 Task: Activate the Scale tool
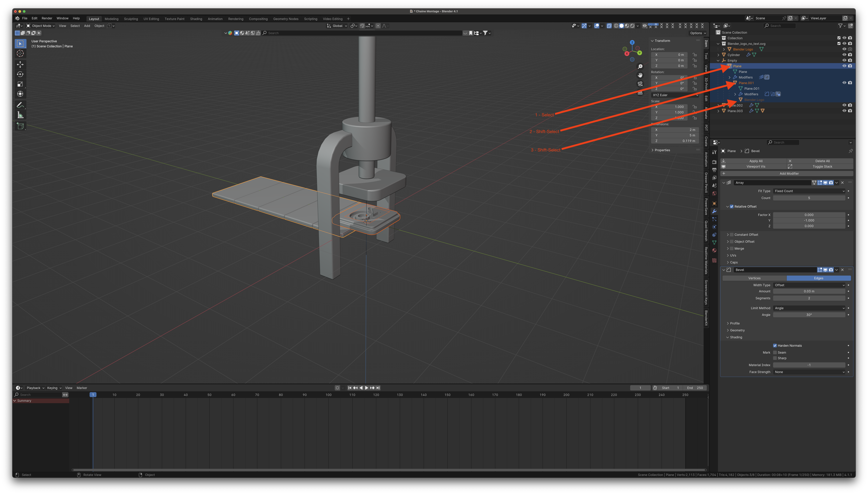click(20, 84)
